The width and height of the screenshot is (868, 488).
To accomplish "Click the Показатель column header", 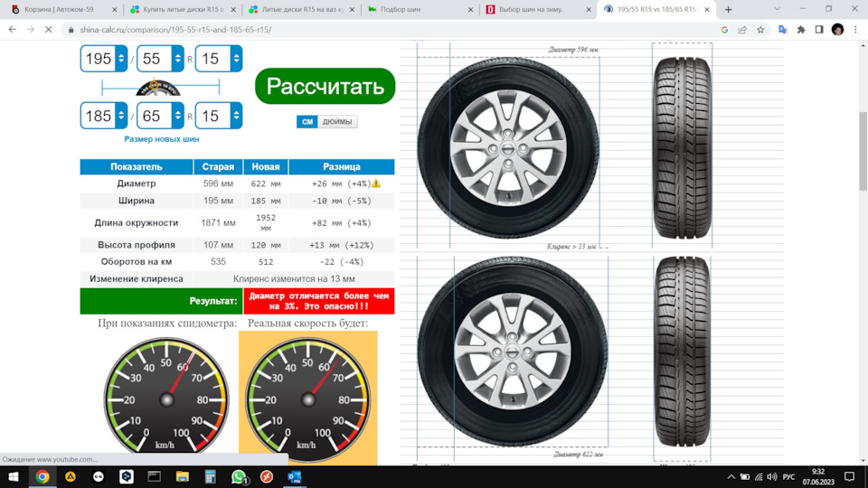I will pos(137,166).
